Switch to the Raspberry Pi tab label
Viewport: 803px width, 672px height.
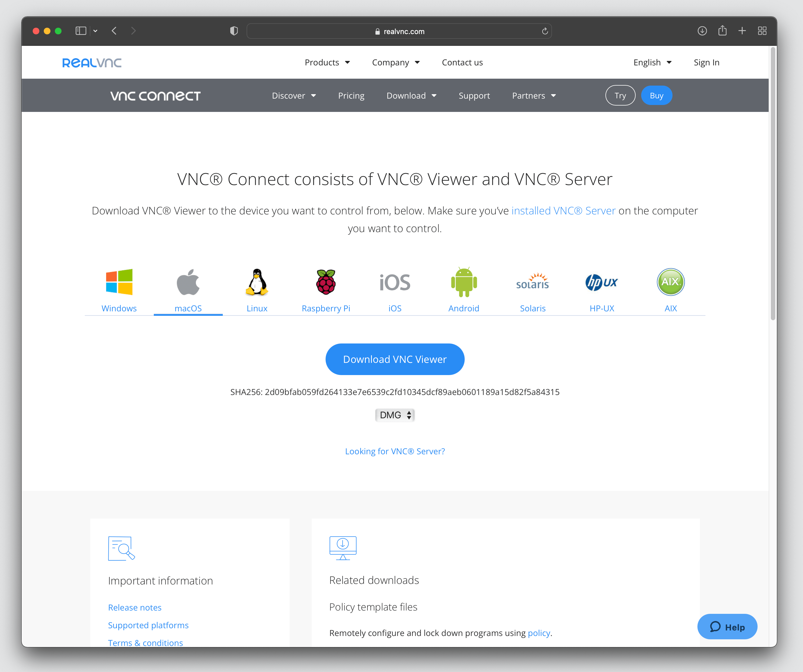[326, 309]
